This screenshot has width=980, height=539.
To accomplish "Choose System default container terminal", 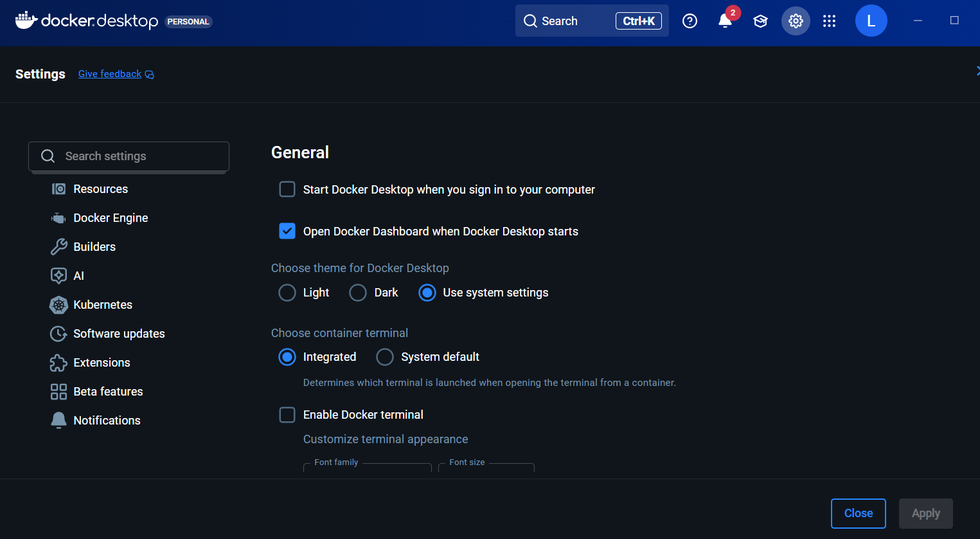I will (385, 357).
